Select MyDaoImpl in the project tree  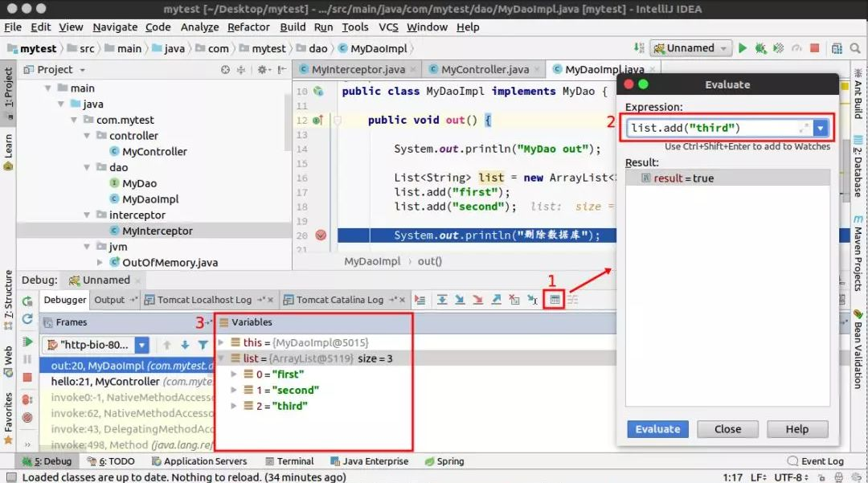click(x=150, y=199)
